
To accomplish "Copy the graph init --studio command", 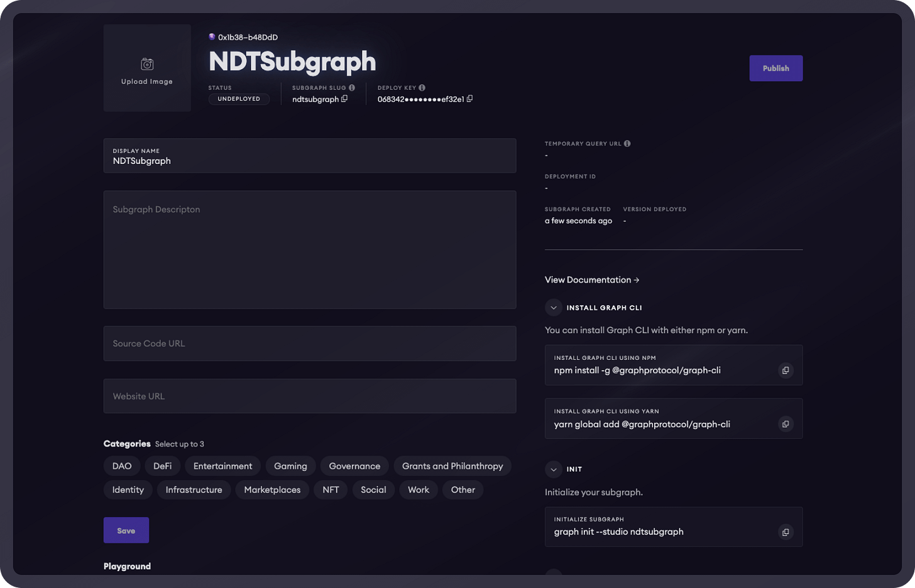I will (x=786, y=532).
